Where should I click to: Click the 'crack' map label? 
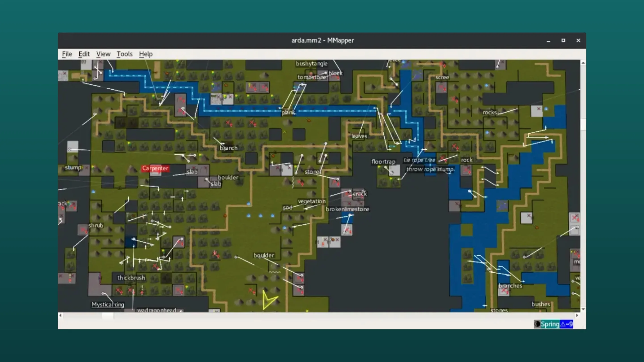360,194
